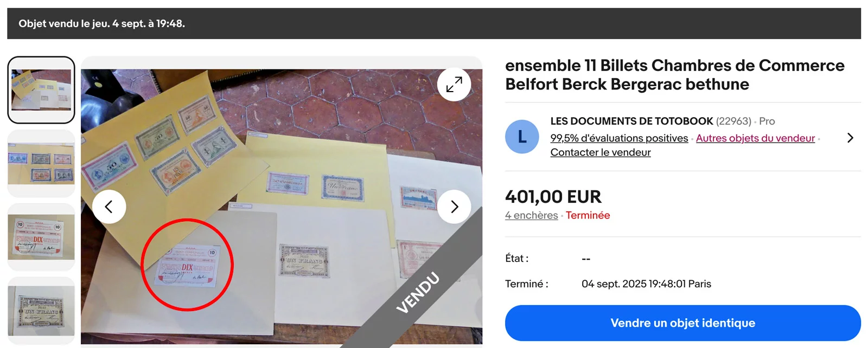Open seller details via the right chevron
The image size is (868, 348).
tap(850, 138)
